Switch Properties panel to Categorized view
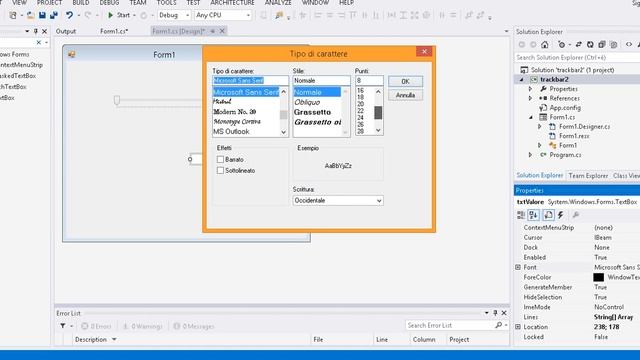The width and height of the screenshot is (640, 360). 521,215
